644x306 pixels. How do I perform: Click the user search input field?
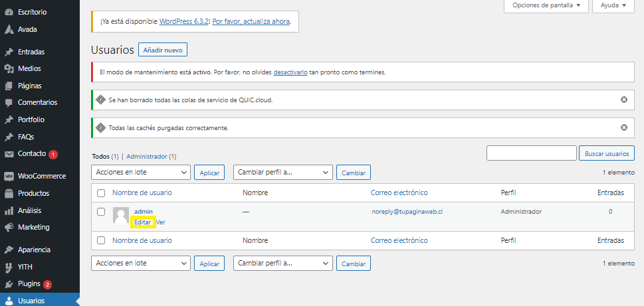(x=531, y=153)
